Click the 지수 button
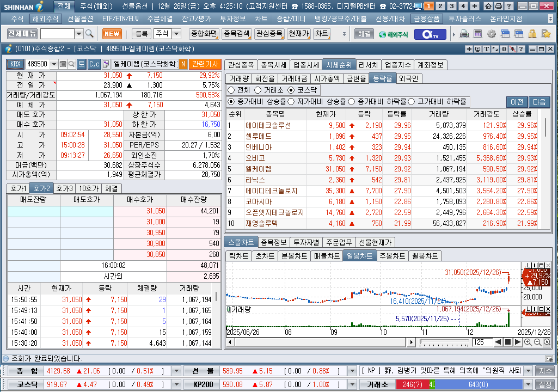This screenshot has height=392, width=558. [545, 371]
